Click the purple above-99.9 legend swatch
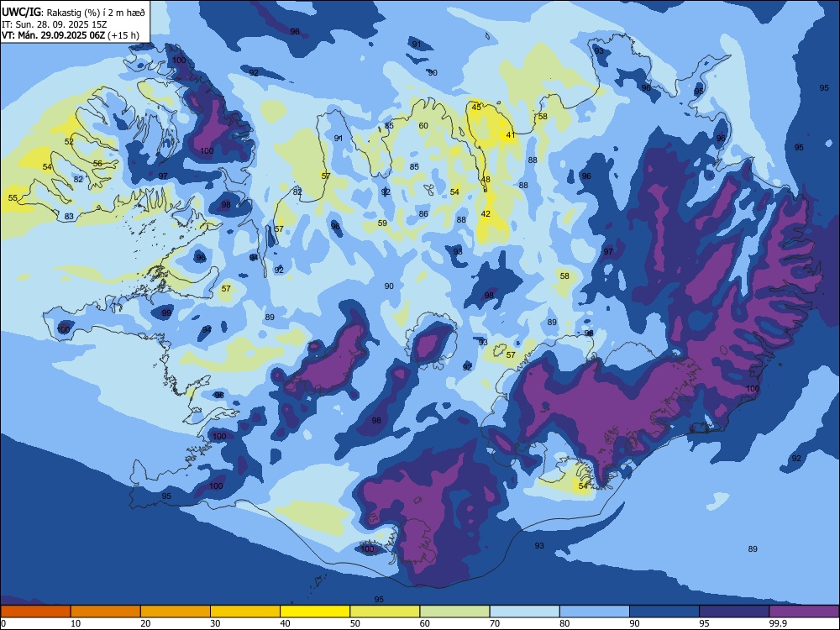Image resolution: width=840 pixels, height=630 pixels. (x=804, y=612)
